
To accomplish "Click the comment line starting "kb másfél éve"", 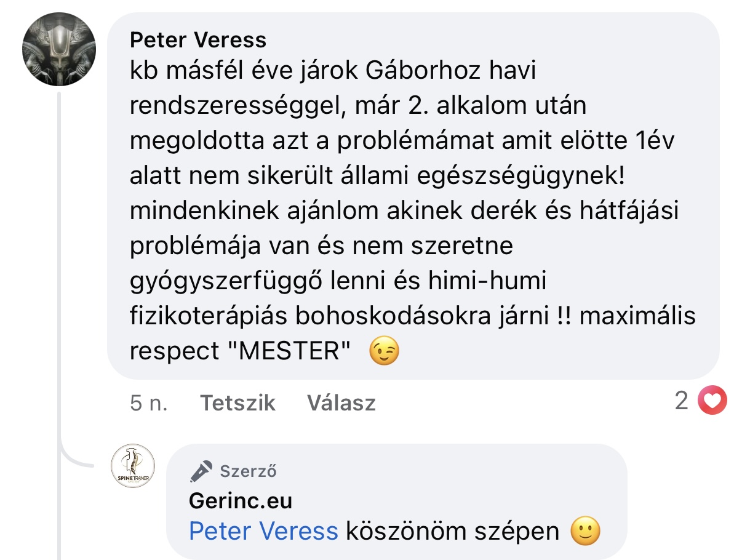I will coord(333,71).
